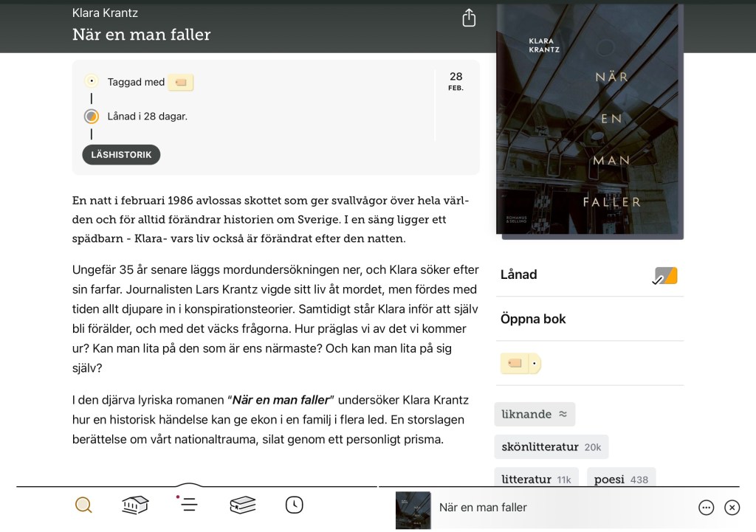Open timeline clock icon

click(294, 505)
